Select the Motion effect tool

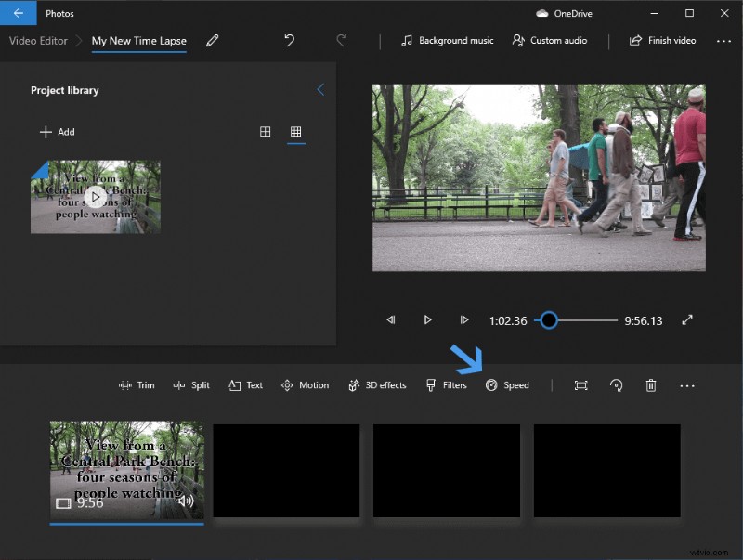[305, 384]
